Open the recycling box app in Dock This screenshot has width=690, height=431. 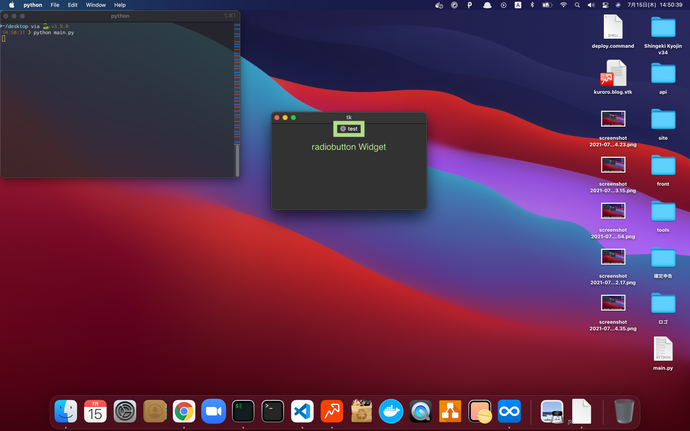click(361, 411)
